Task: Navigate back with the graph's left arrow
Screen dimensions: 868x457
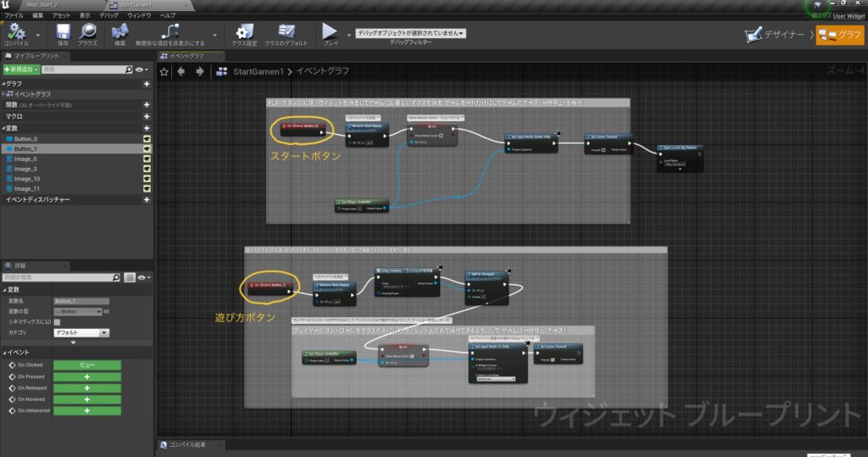Action: pyautogui.click(x=183, y=72)
